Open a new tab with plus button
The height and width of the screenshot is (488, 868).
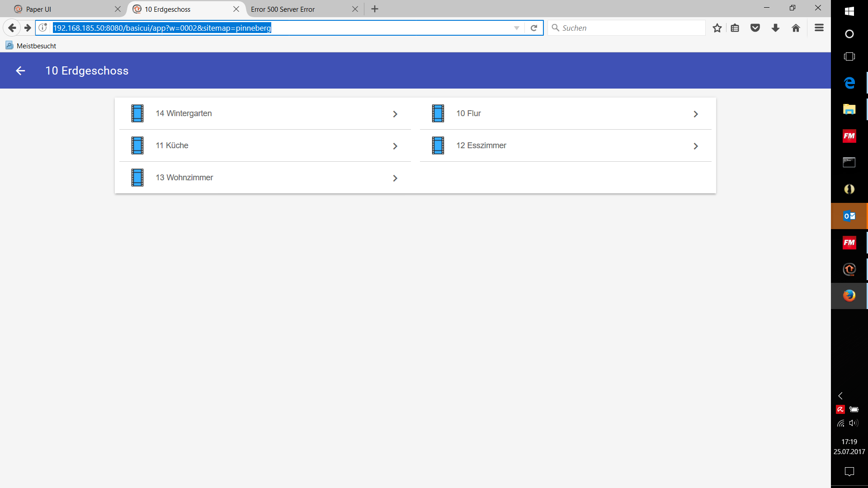click(x=375, y=9)
